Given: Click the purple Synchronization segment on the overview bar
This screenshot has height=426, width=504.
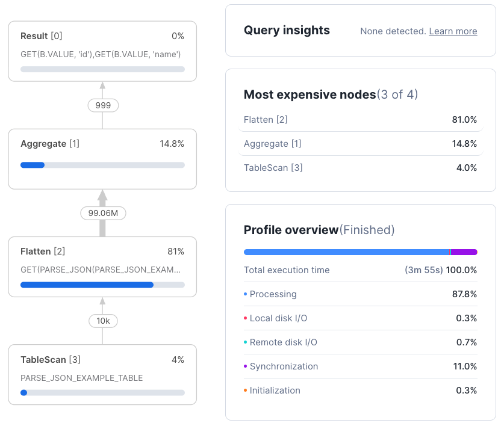Looking at the screenshot, I should (x=464, y=252).
